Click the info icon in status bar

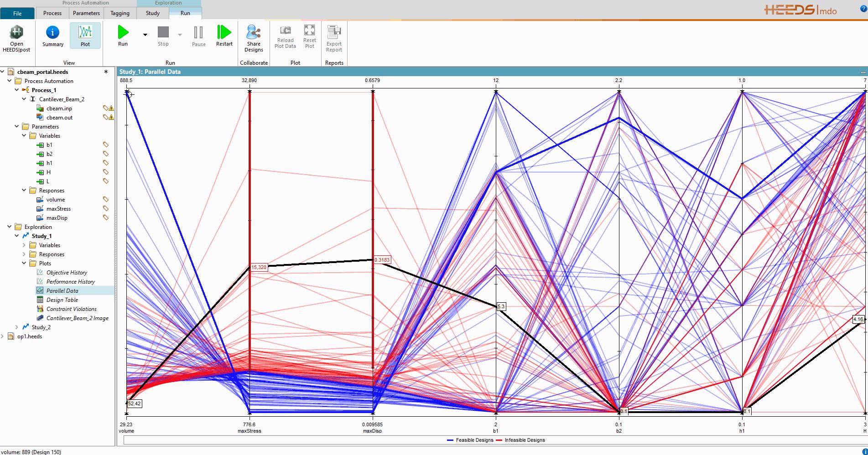864,451
